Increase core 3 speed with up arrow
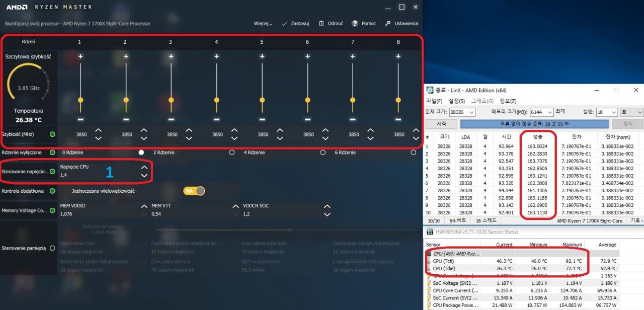 coord(189,131)
